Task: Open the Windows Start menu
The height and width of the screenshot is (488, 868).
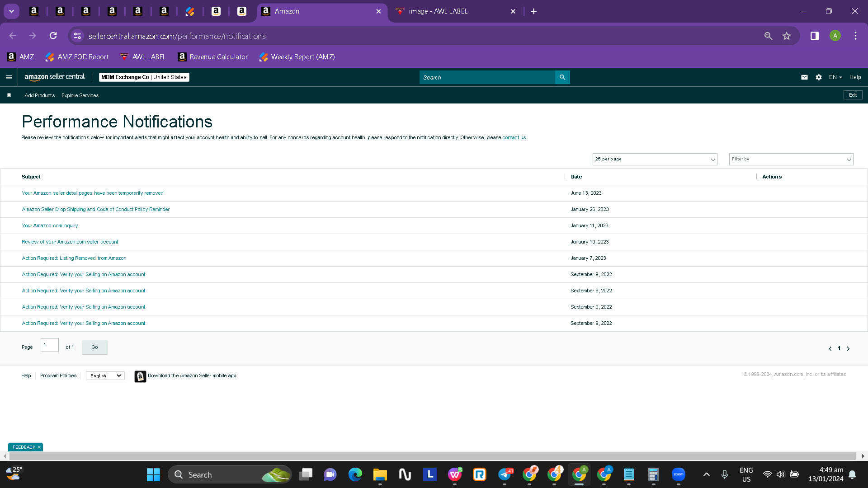Action: [x=153, y=474]
